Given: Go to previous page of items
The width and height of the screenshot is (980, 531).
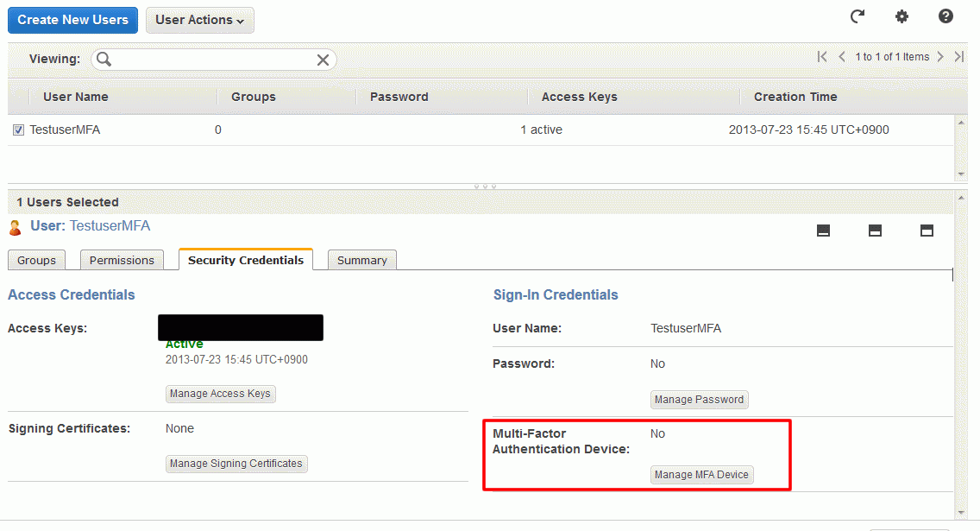Looking at the screenshot, I should pyautogui.click(x=842, y=57).
